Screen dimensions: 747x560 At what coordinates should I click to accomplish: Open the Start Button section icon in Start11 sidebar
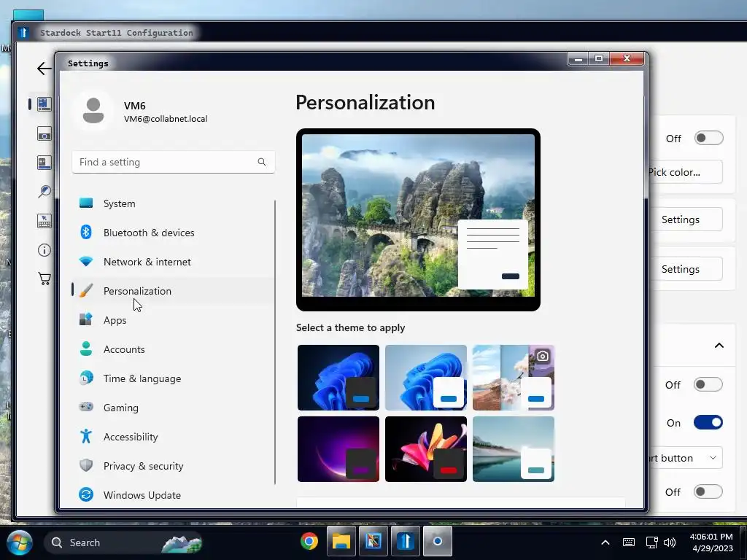(44, 134)
